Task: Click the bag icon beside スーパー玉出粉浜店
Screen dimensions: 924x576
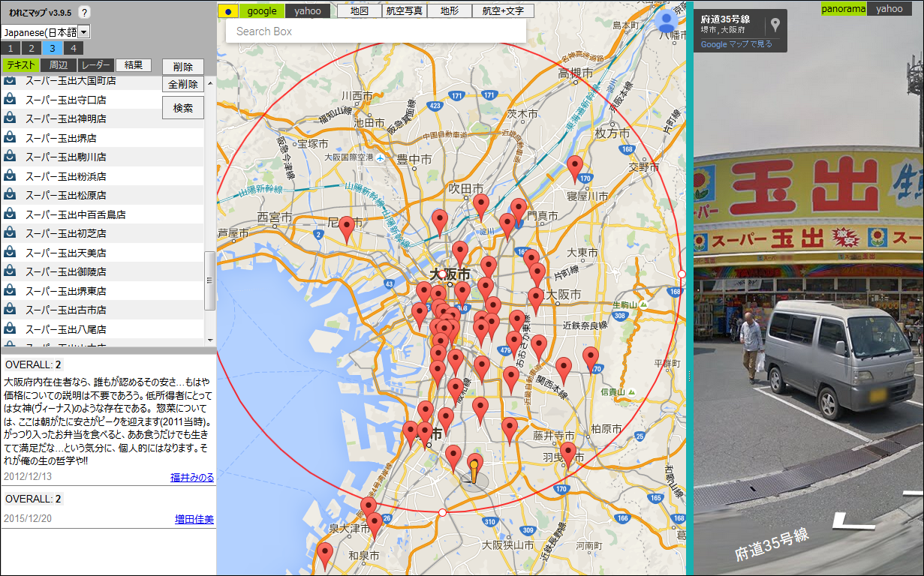Action: (x=11, y=175)
